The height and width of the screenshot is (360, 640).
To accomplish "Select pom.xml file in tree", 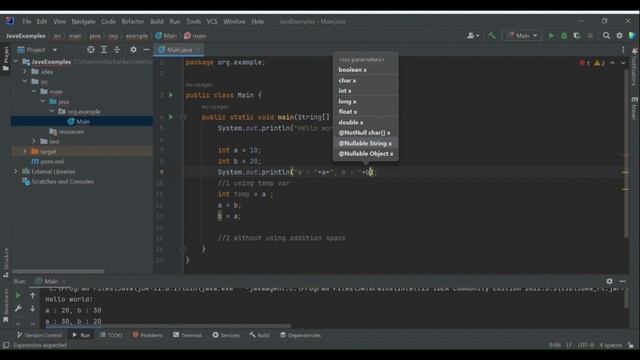I will click(52, 161).
